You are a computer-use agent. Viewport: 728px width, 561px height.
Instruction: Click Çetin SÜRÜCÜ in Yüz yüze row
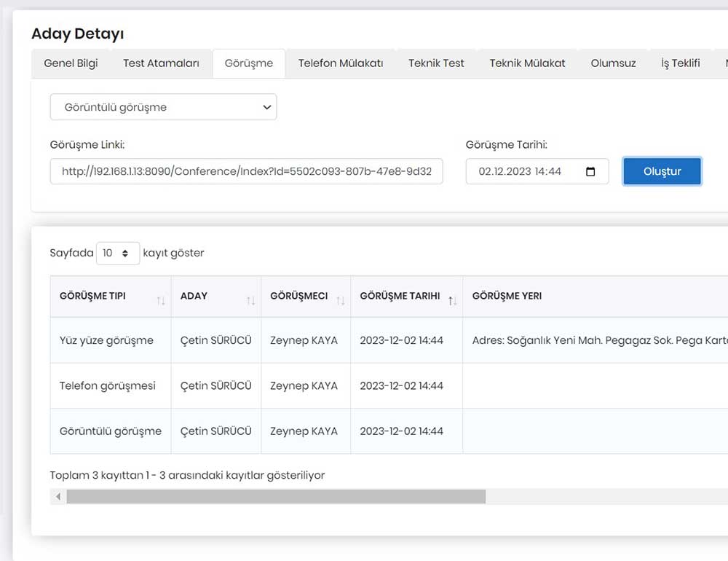216,340
